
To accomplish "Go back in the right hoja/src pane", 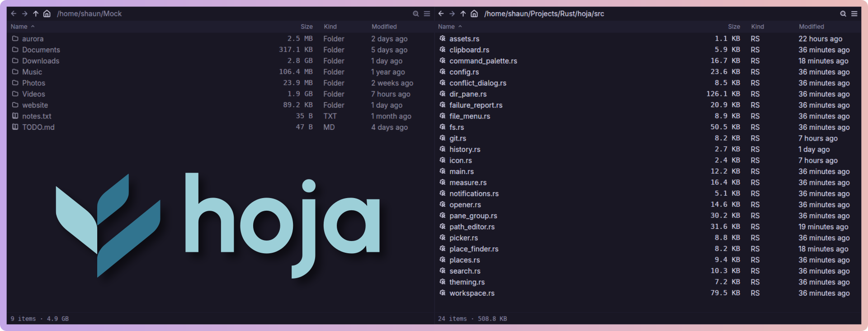I will click(x=441, y=14).
